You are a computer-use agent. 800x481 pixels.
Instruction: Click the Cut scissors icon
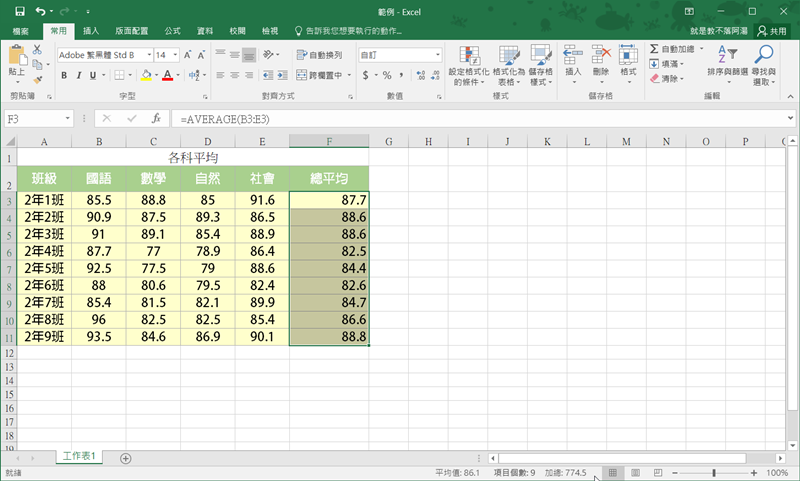[x=38, y=49]
